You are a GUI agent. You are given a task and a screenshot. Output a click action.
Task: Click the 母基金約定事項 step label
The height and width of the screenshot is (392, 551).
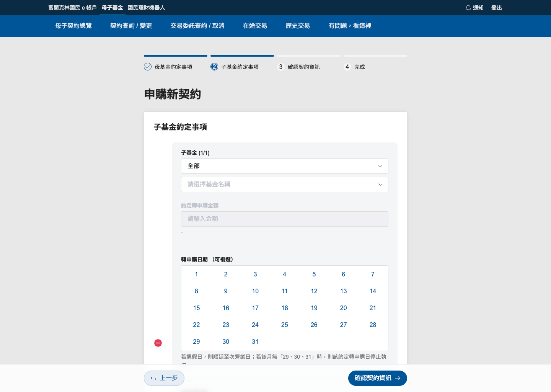click(x=173, y=67)
